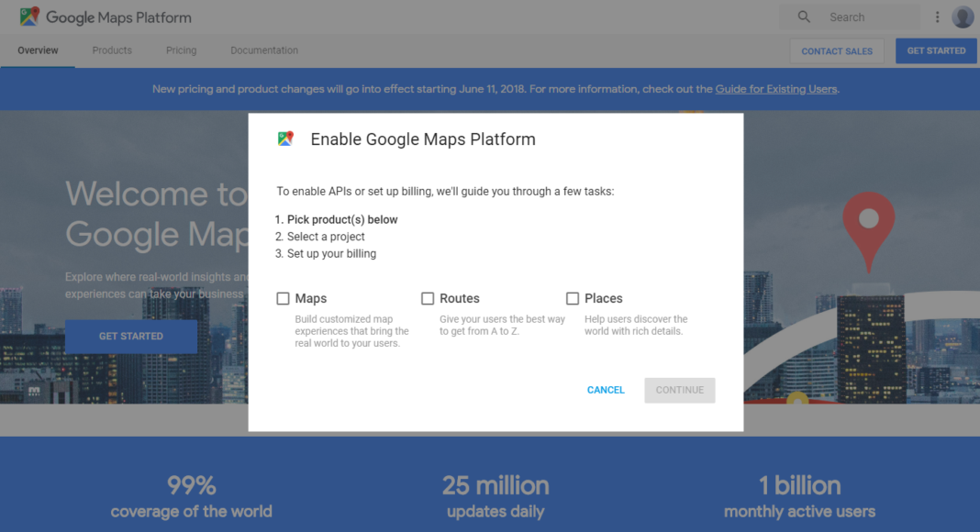Open the Pricing tab
Image resolution: width=980 pixels, height=532 pixels.
coord(182,50)
